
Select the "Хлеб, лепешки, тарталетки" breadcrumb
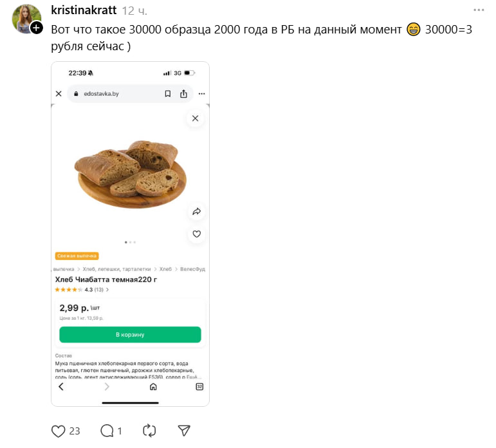116,269
